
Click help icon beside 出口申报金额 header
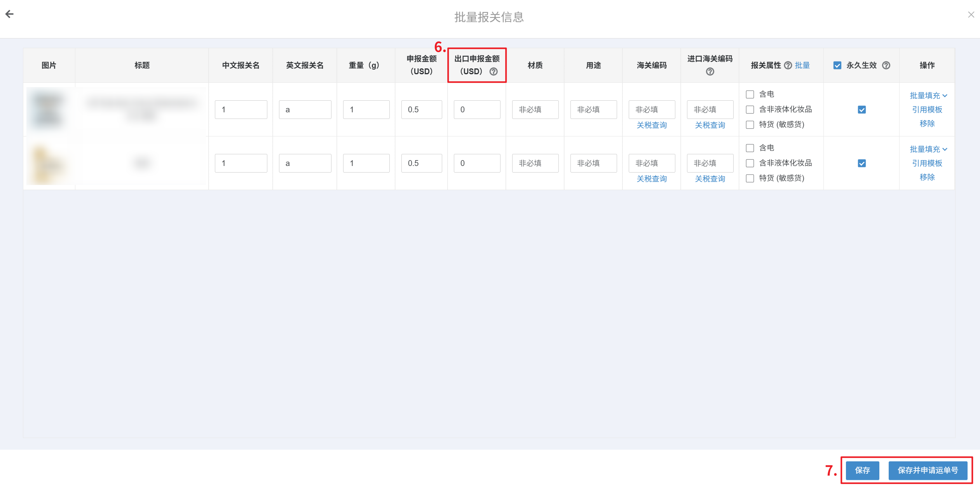tap(493, 72)
